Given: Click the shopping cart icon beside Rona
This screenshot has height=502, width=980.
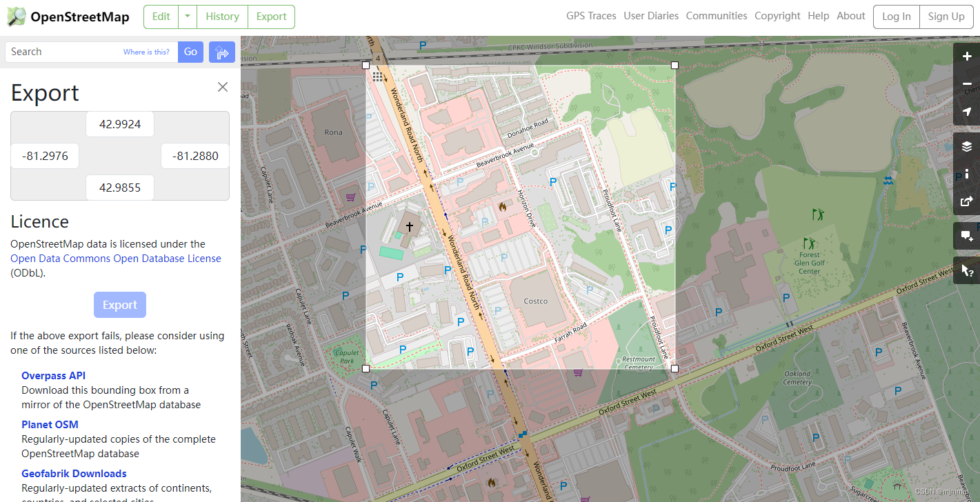Looking at the screenshot, I should [x=350, y=197].
